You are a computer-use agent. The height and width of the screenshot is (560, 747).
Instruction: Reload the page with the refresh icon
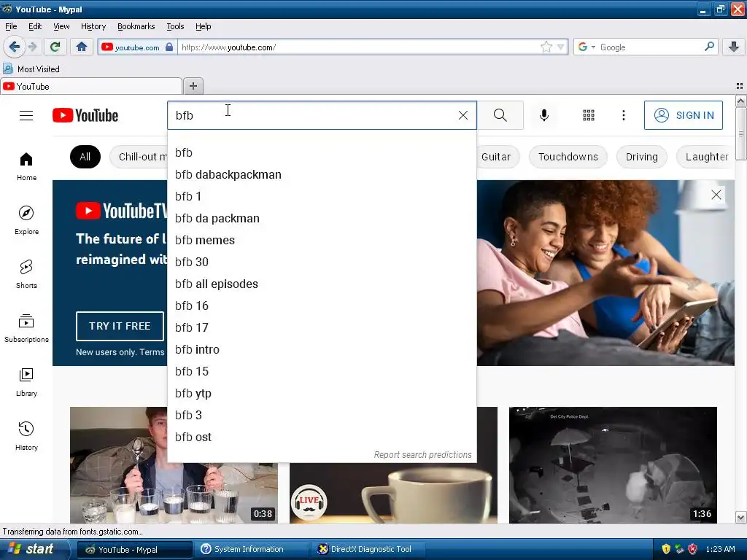55,47
